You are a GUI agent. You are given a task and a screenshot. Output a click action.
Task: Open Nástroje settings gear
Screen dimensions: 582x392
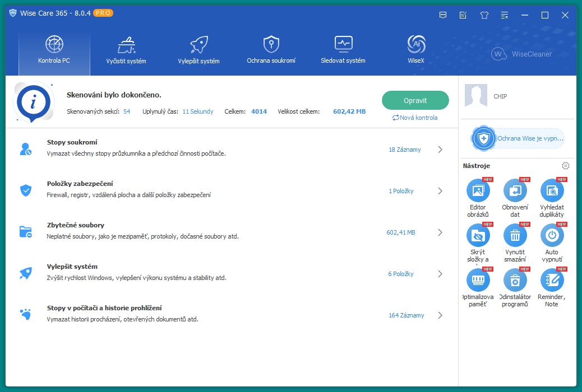[565, 166]
